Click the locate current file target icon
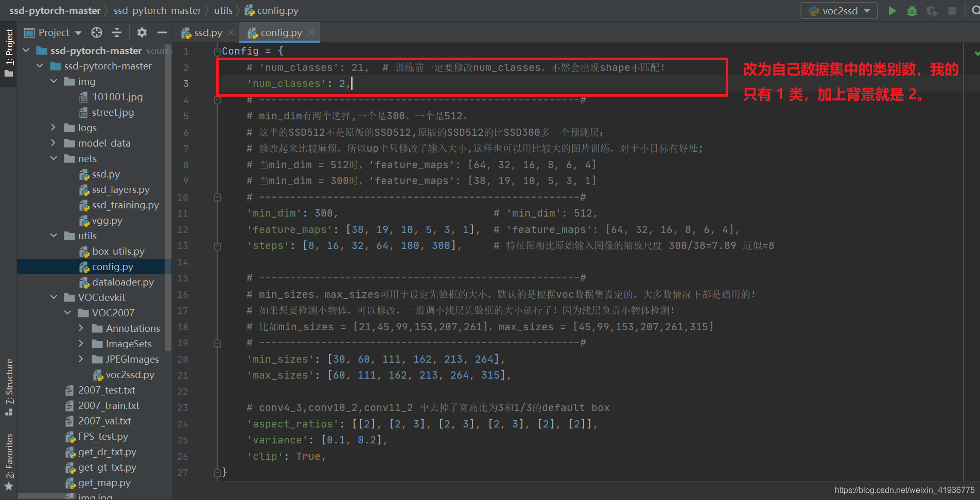The width and height of the screenshot is (980, 500). click(x=97, y=33)
